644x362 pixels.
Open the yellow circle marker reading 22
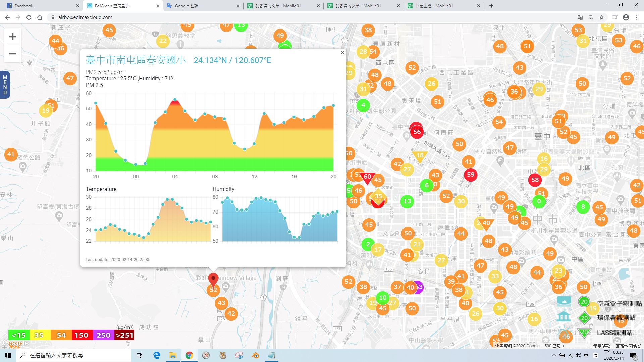tap(163, 41)
